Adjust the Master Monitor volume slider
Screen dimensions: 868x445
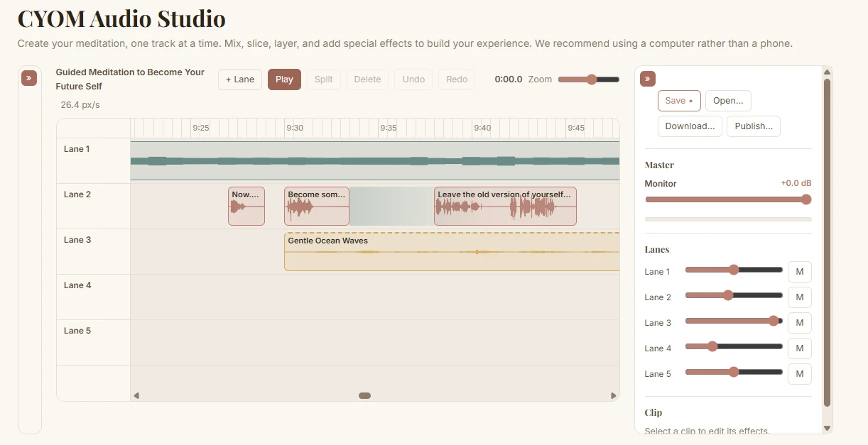pos(728,199)
